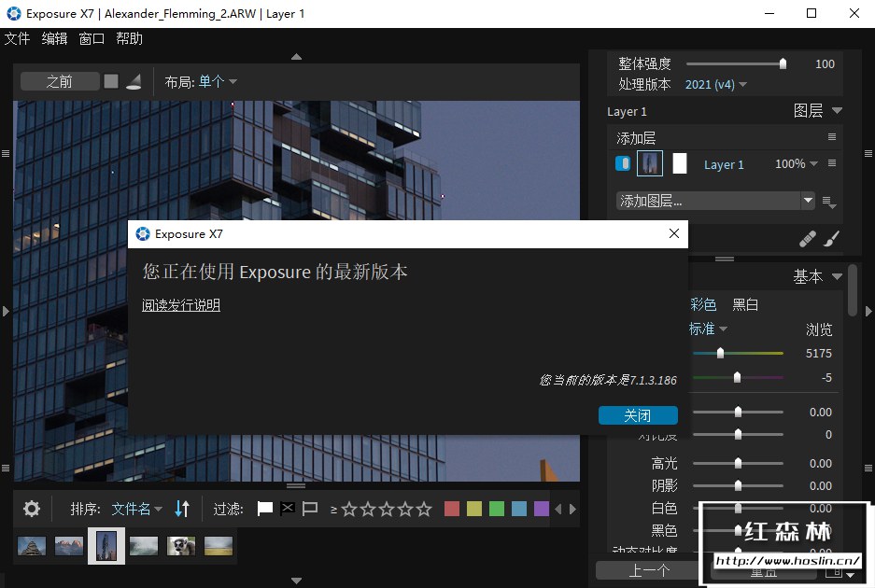Open the Layer 1 row options menu
Viewport: 875px width, 588px height.
point(831,163)
